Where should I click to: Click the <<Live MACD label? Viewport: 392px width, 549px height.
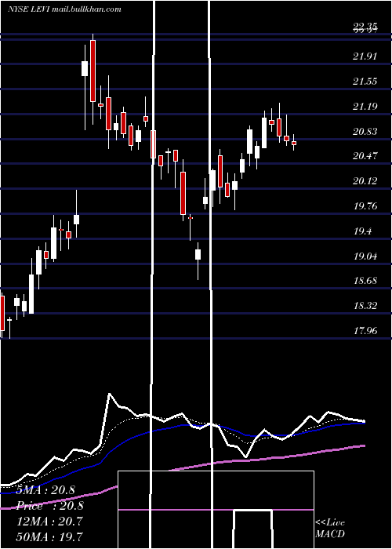[330, 528]
